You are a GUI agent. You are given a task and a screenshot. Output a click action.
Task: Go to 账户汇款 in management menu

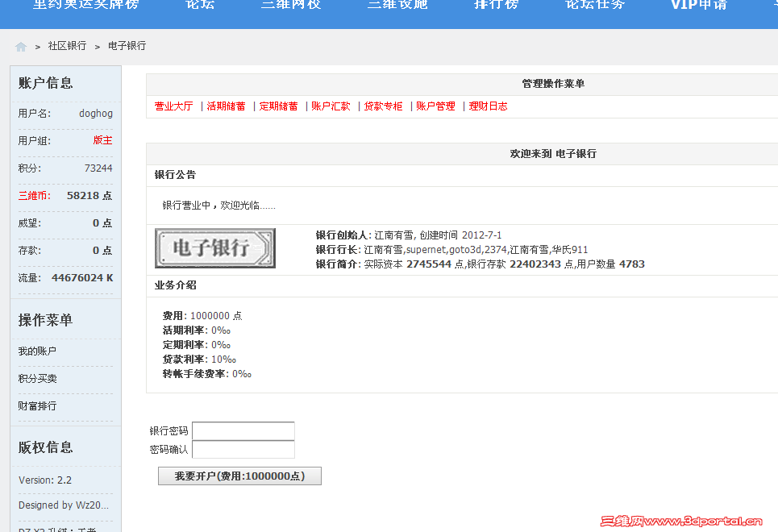click(331, 106)
